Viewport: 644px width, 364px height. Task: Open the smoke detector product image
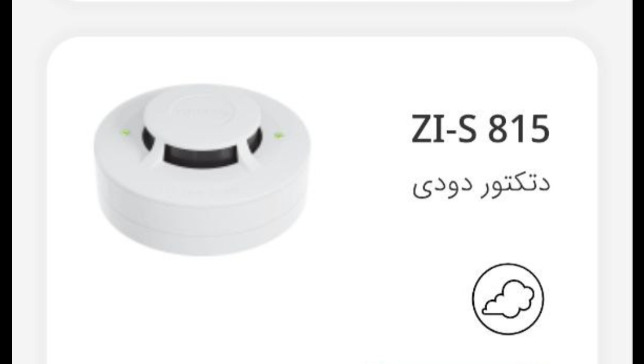(202, 169)
